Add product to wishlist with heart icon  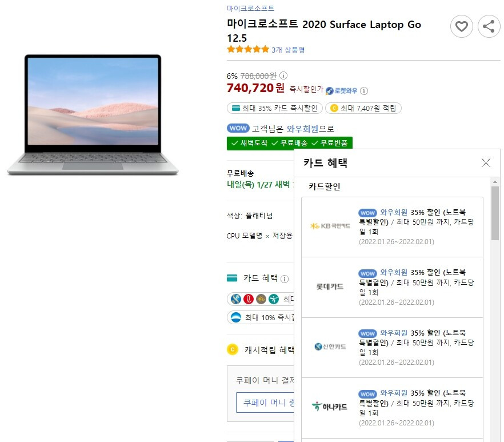(x=461, y=26)
